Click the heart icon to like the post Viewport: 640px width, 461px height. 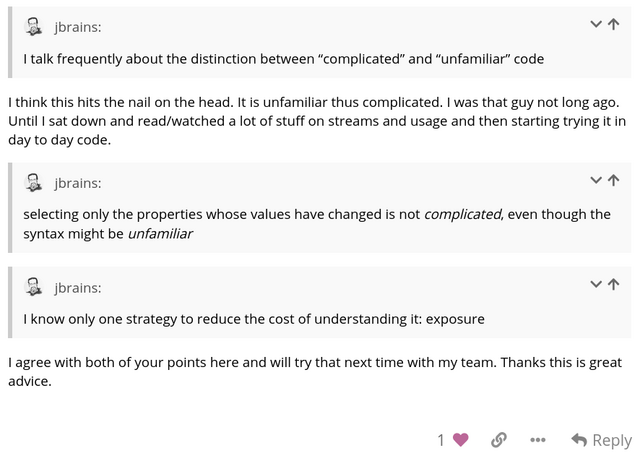point(460,440)
